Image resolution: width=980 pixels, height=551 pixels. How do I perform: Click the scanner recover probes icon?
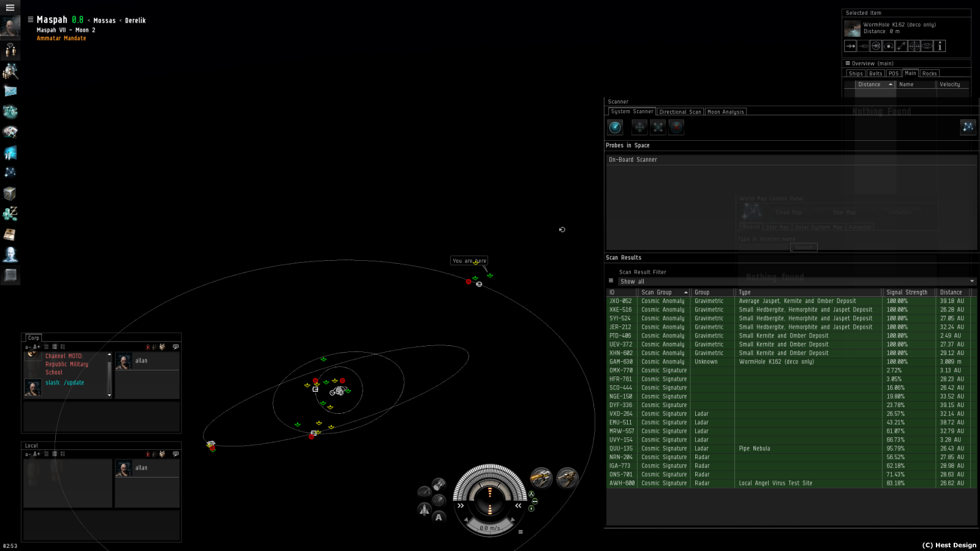639,127
